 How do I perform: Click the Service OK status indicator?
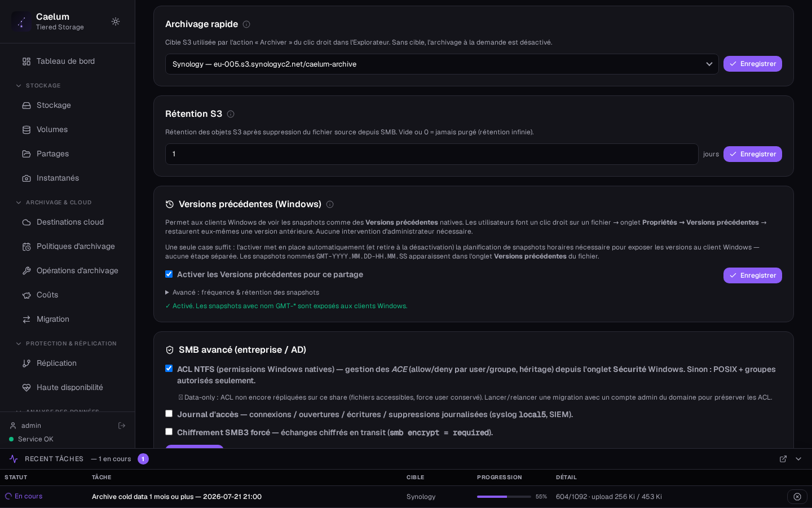pos(31,439)
